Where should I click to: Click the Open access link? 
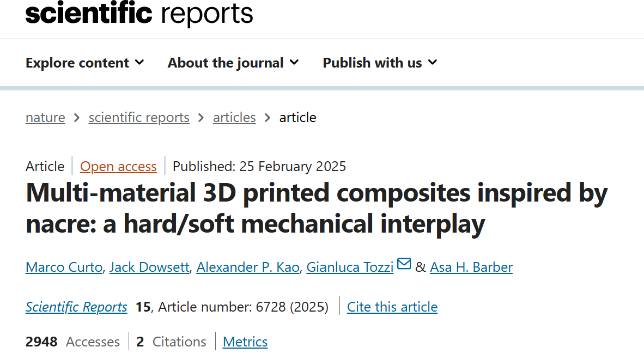[x=118, y=167]
